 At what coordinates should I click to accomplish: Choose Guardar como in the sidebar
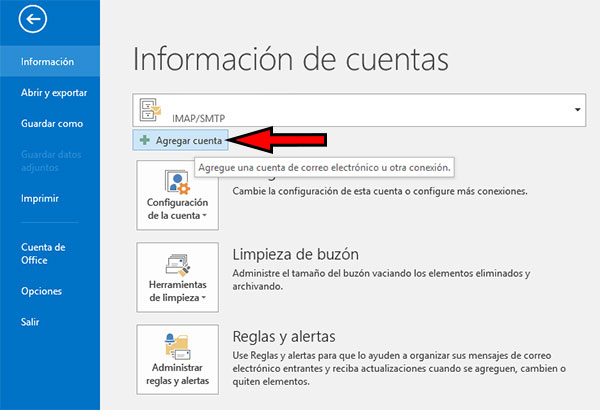[x=52, y=124]
